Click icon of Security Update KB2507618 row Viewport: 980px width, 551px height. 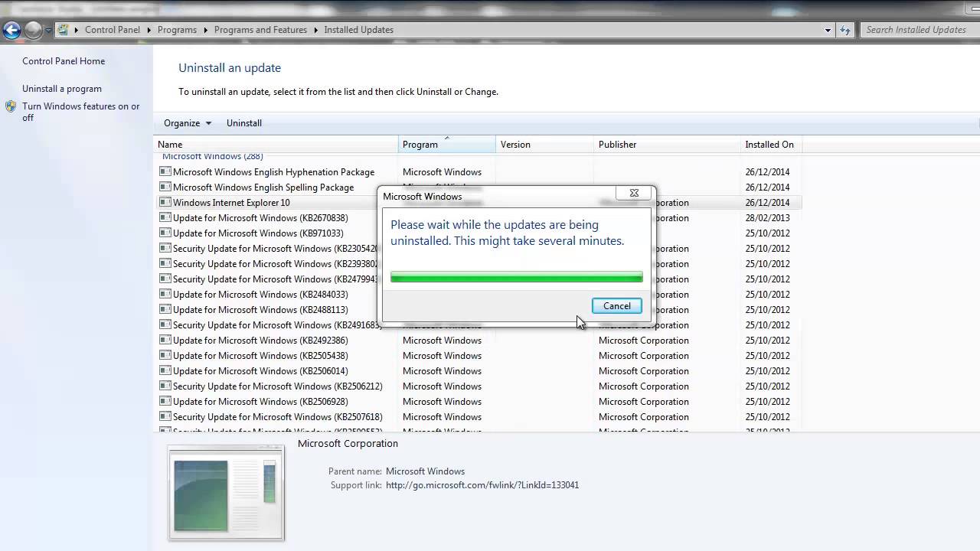(165, 416)
